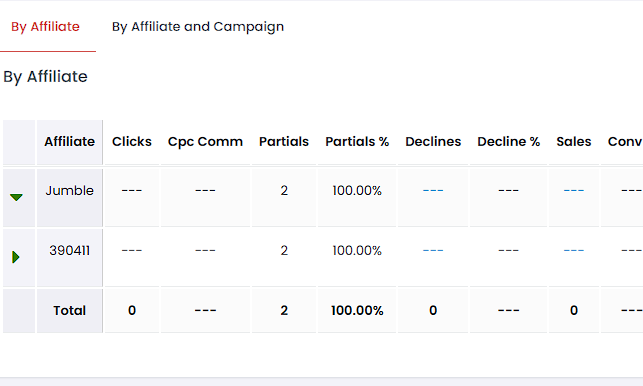Select the Jumble affiliate name cell
This screenshot has width=643, height=386.
tap(69, 191)
